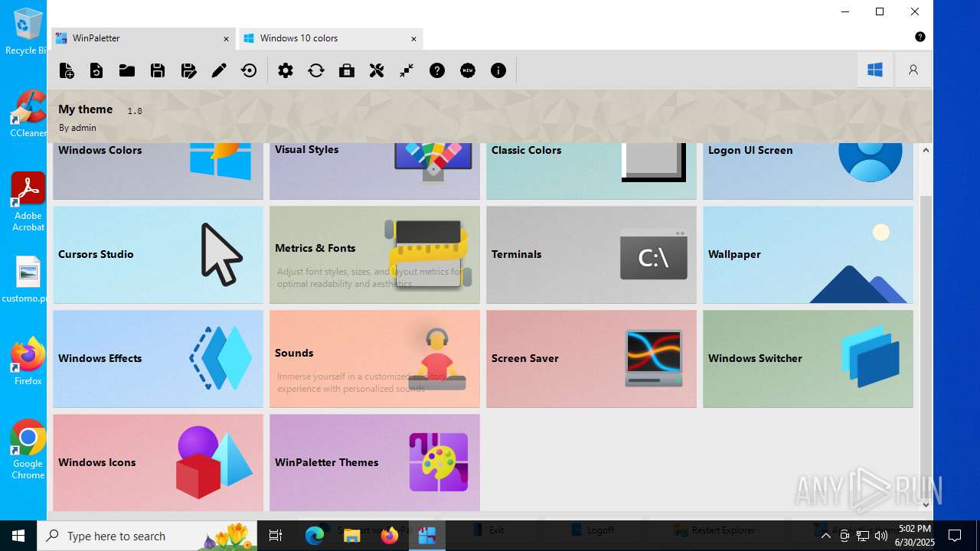Open the Terminals tile
Image resolution: width=980 pixels, height=551 pixels.
pos(591,255)
